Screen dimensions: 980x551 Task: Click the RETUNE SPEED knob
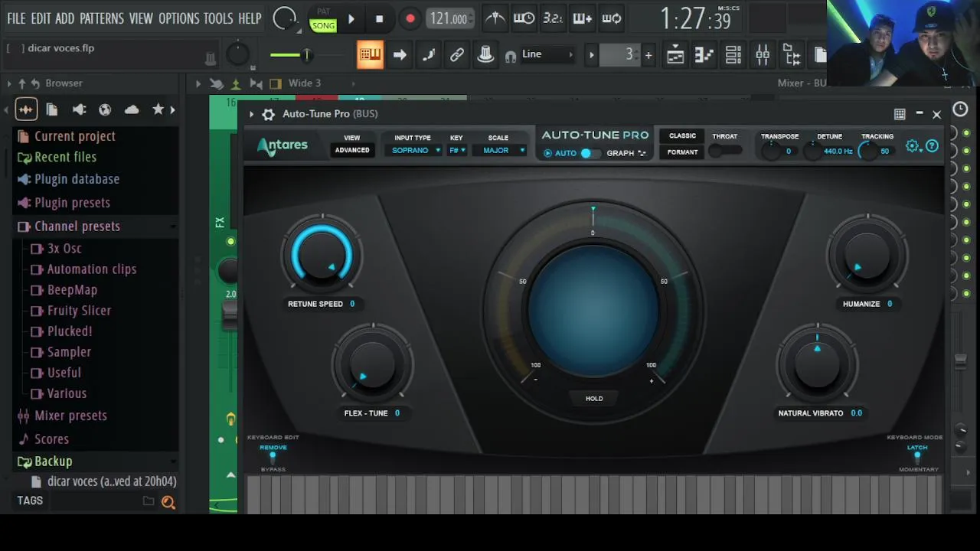[322, 256]
